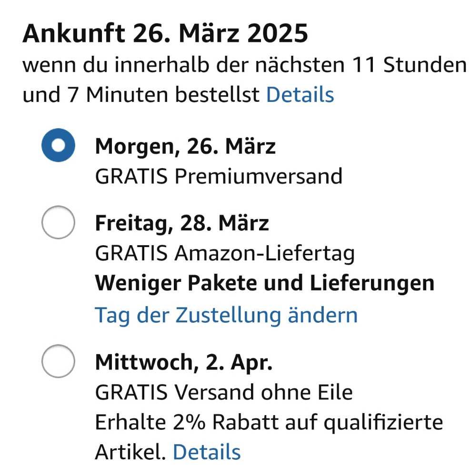
Task: Select the Morgen, 26. März radio button
Action: (58, 145)
